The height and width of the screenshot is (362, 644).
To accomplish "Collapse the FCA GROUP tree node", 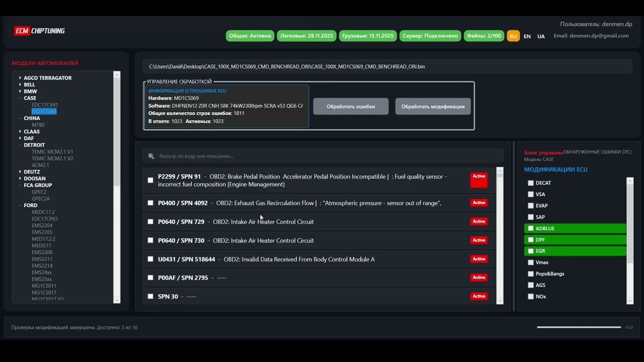I will [20, 185].
